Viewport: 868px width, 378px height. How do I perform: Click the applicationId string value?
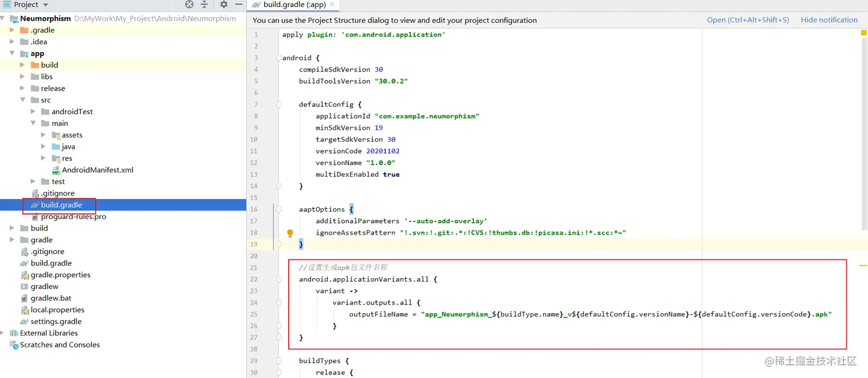[427, 116]
